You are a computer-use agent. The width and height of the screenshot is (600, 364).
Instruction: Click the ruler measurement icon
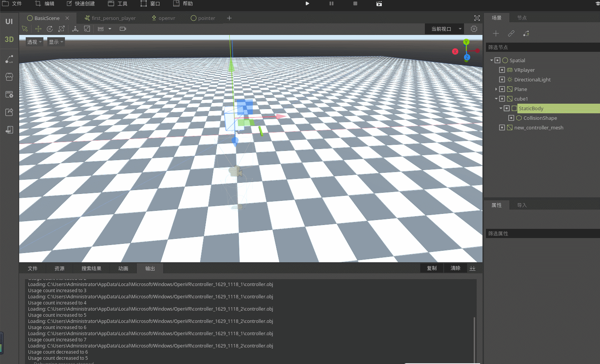click(x=101, y=29)
